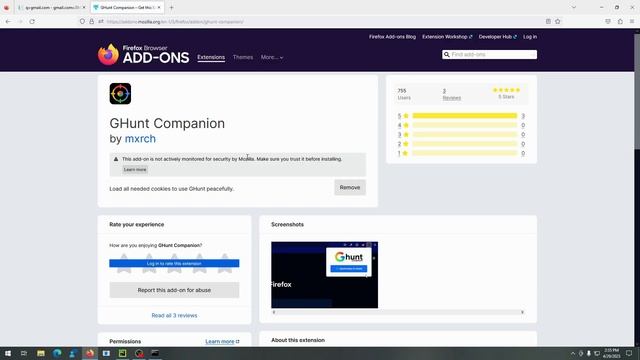Screen dimensions: 640x360
Task: Open the GHunt screenshot thumbnail
Action: click(324, 275)
